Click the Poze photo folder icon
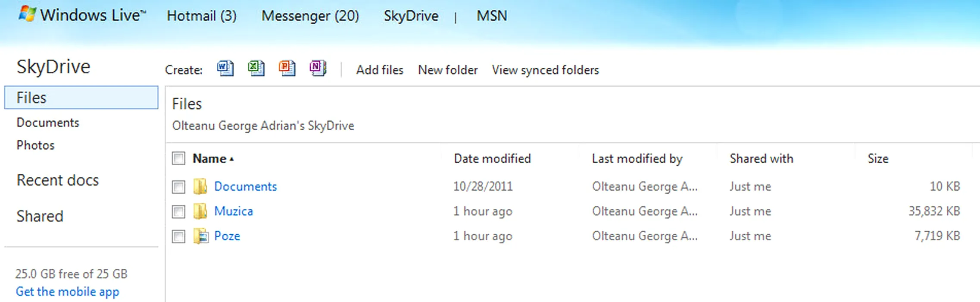980x302 pixels. [201, 236]
